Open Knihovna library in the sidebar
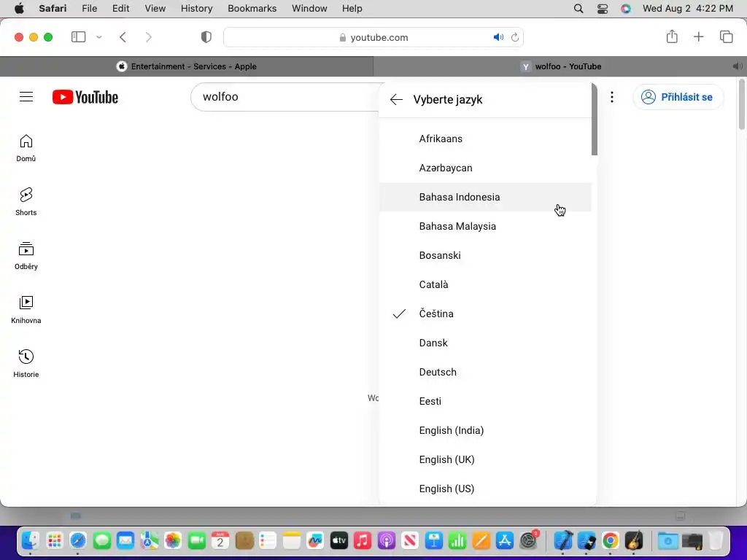 (26, 309)
